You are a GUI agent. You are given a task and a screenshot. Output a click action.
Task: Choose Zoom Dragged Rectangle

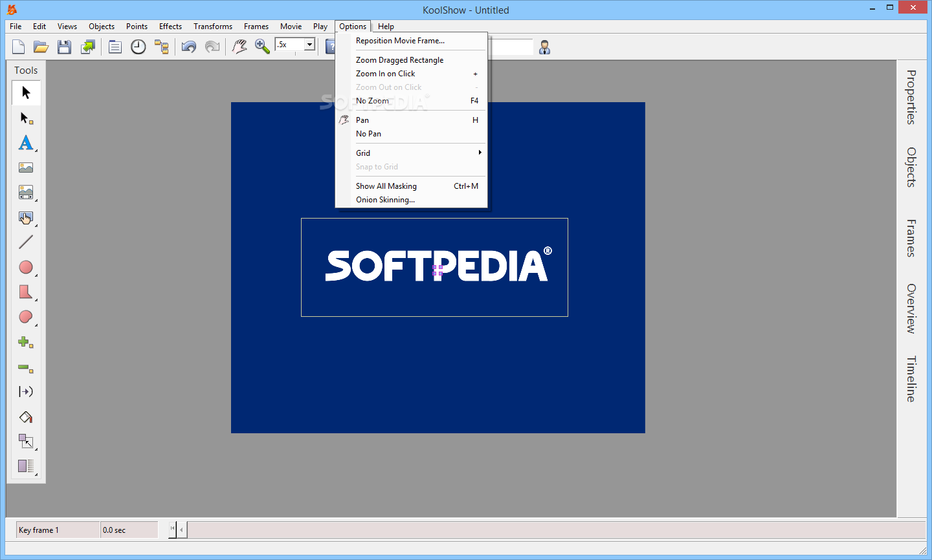(411, 60)
